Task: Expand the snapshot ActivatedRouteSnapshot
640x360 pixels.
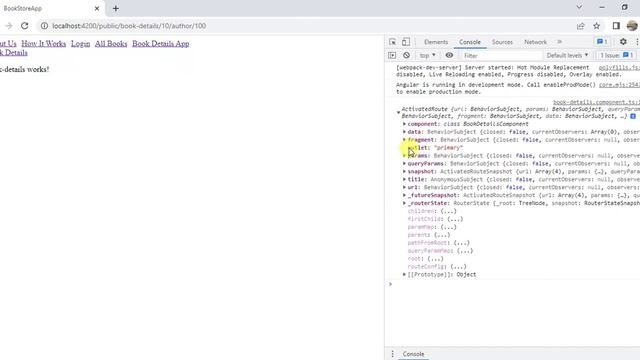Action: 404,171
